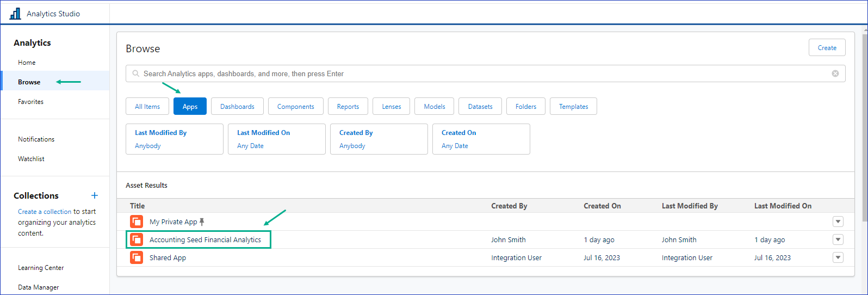Image resolution: width=868 pixels, height=295 pixels.
Task: Click the magnifying glass search icon
Action: (x=136, y=73)
